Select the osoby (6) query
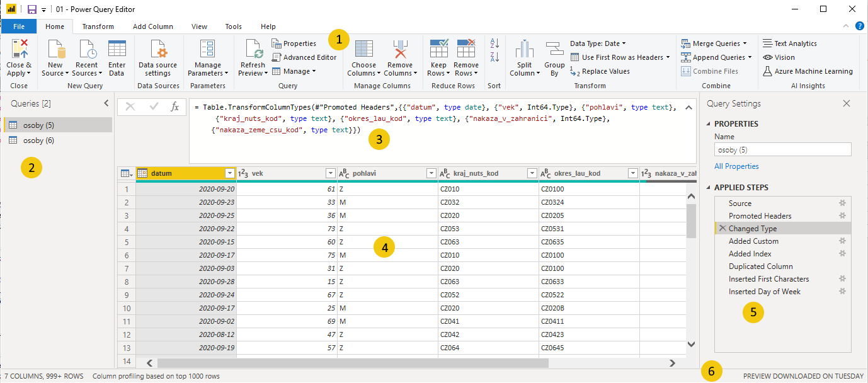This screenshot has width=868, height=383. point(38,140)
